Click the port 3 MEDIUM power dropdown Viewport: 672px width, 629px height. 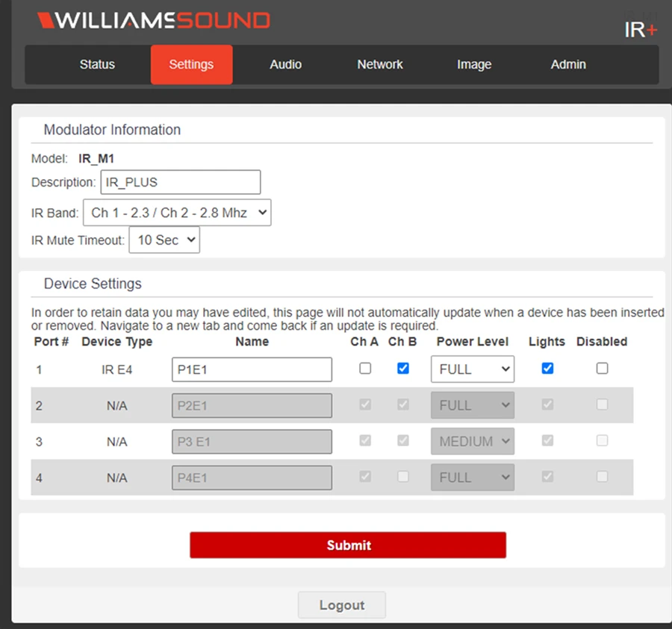pos(472,442)
